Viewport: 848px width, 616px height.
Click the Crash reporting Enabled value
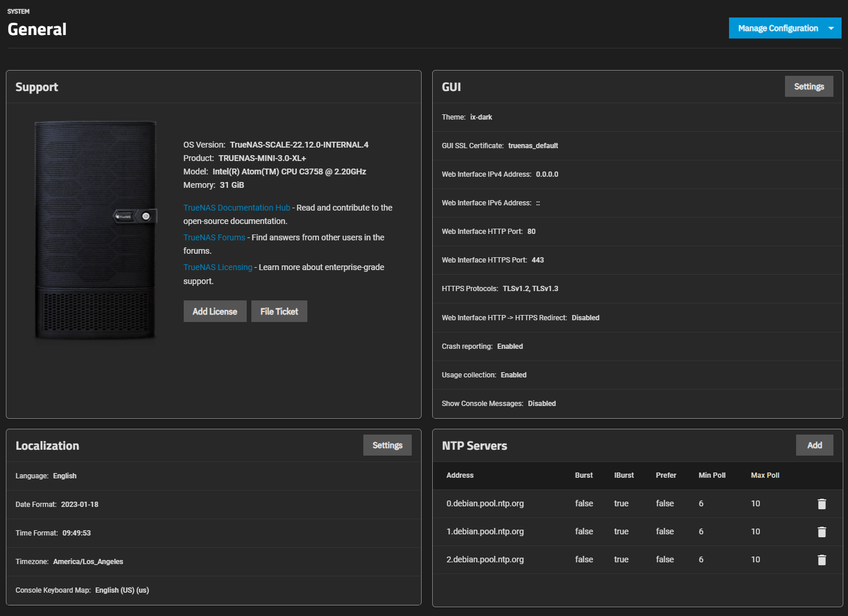(x=510, y=346)
